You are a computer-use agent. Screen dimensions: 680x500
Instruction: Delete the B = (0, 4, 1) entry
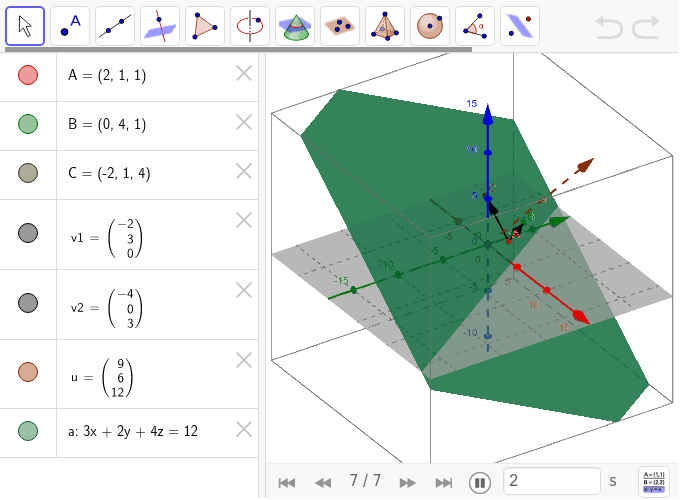coord(244,122)
